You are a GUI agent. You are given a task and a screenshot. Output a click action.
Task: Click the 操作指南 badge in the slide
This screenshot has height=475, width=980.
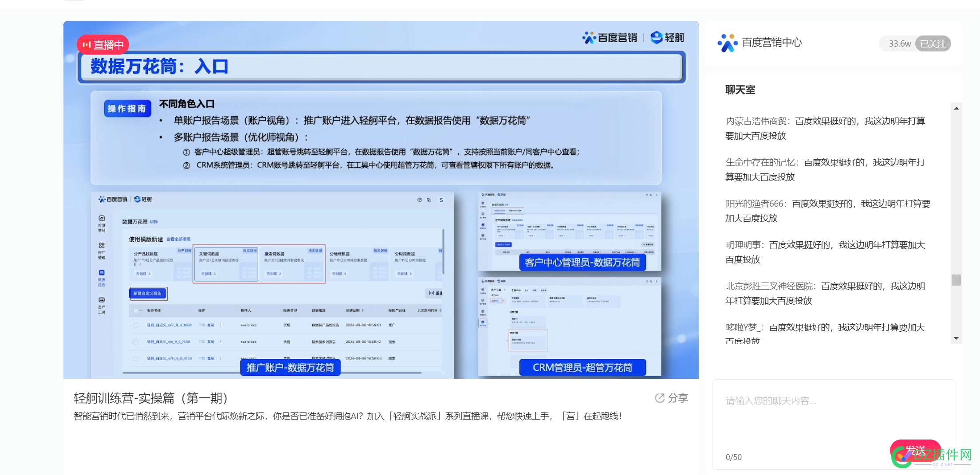[x=127, y=108]
